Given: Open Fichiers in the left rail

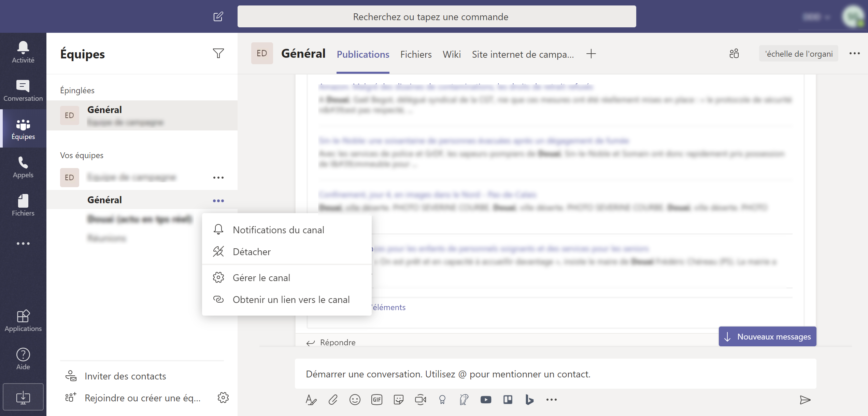Looking at the screenshot, I should click(23, 205).
